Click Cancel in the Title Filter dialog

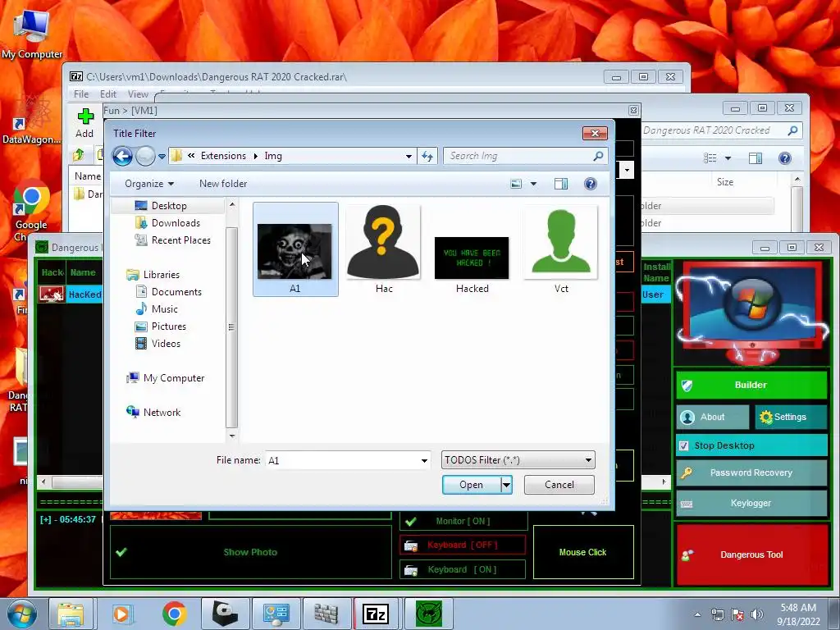[559, 485]
